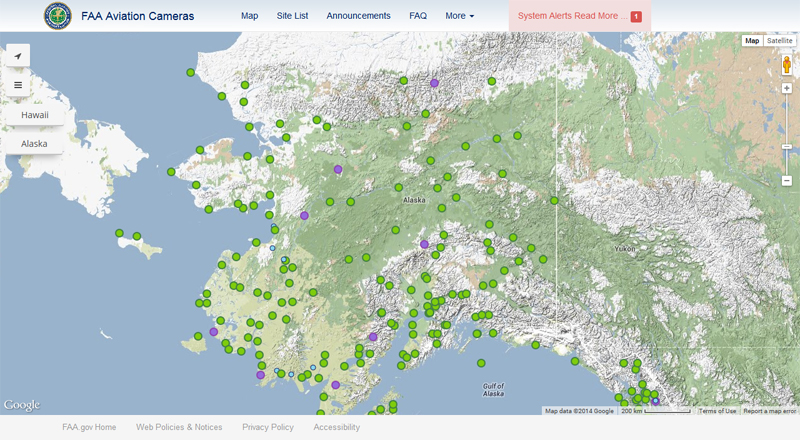Jump to the Alaska region

click(x=35, y=143)
